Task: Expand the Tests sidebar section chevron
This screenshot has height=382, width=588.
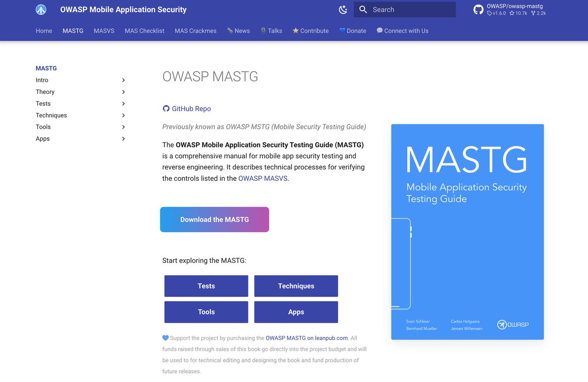Action: click(123, 104)
